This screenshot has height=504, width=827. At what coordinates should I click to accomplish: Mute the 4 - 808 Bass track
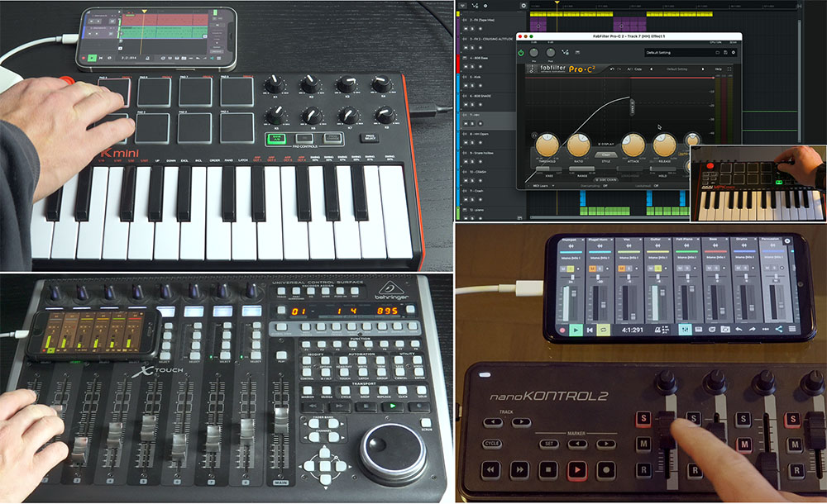tap(466, 67)
